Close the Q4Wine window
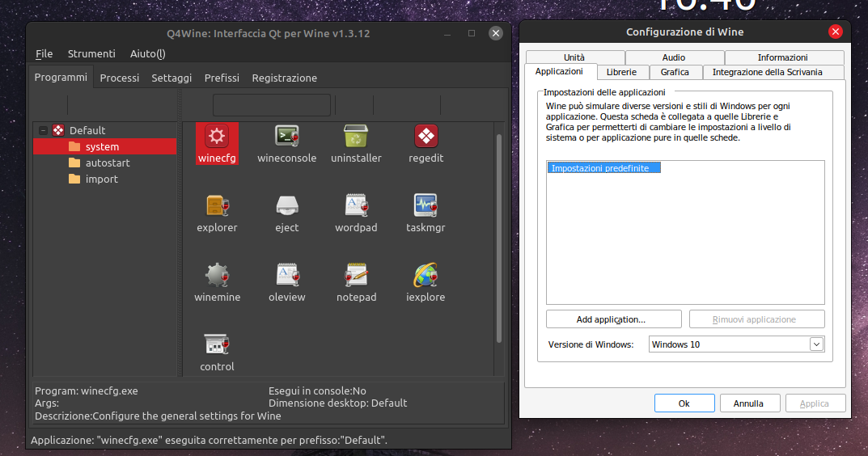Viewport: 868px width, 456px height. click(x=495, y=33)
